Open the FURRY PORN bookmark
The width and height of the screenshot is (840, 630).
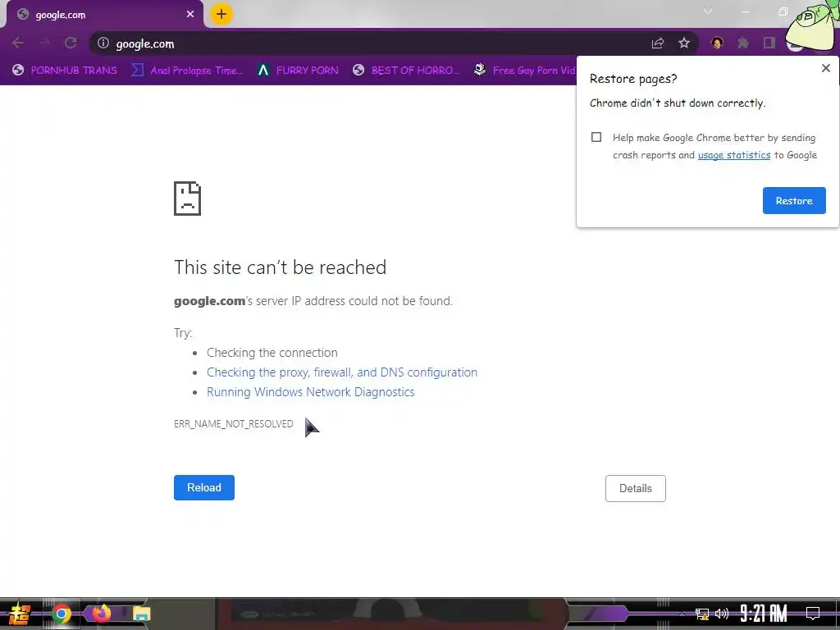click(299, 71)
